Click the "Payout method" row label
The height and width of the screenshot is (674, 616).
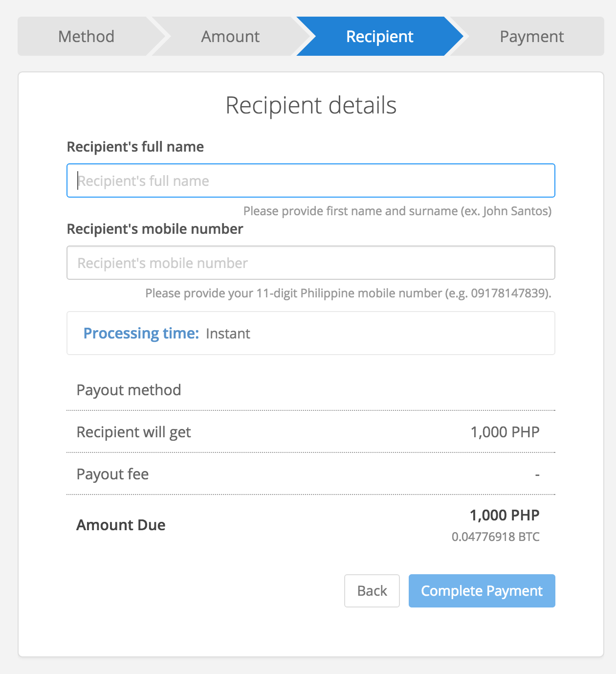tap(129, 390)
